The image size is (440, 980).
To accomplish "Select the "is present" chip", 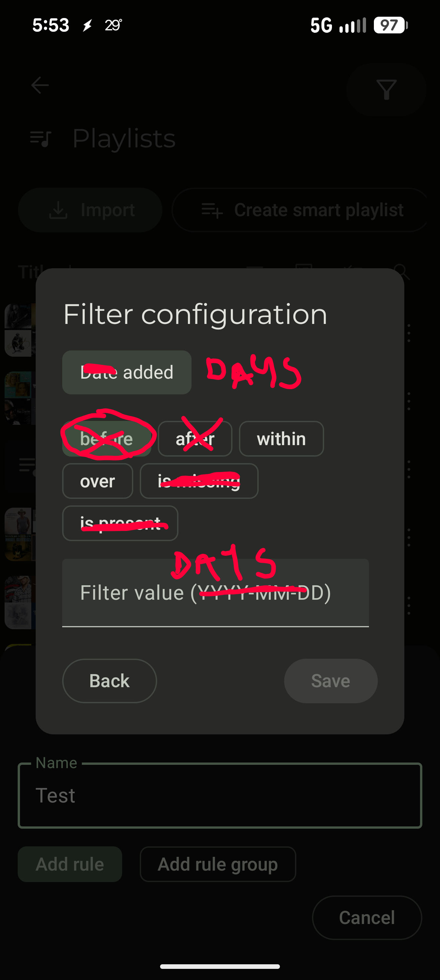I will pos(120,523).
